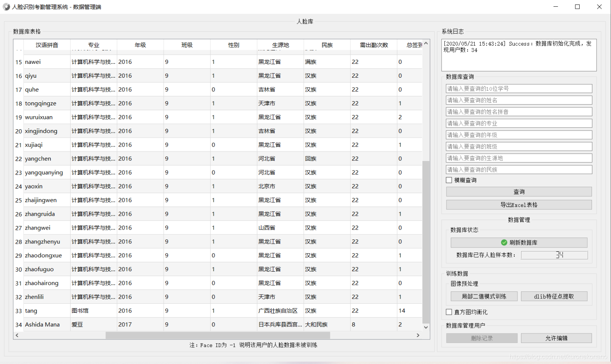The width and height of the screenshot is (611, 364).
Task: Toggle the 直方图均衡化 checkbox
Action: [449, 312]
